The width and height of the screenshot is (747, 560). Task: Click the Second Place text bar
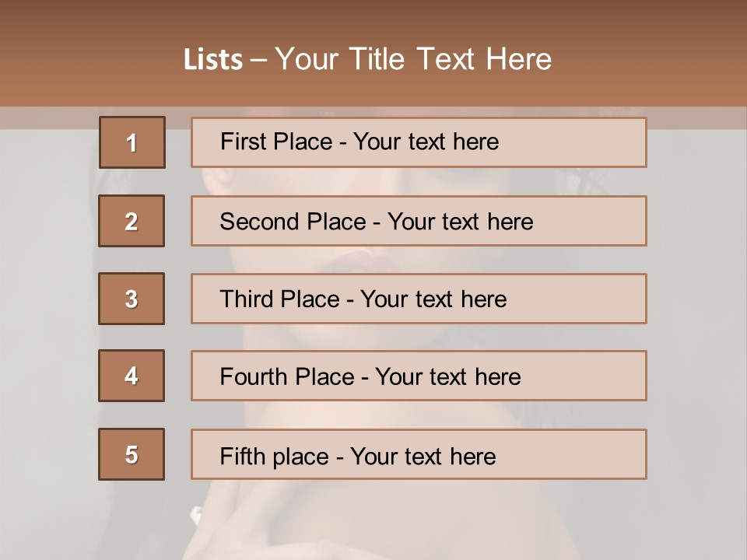pyautogui.click(x=419, y=221)
